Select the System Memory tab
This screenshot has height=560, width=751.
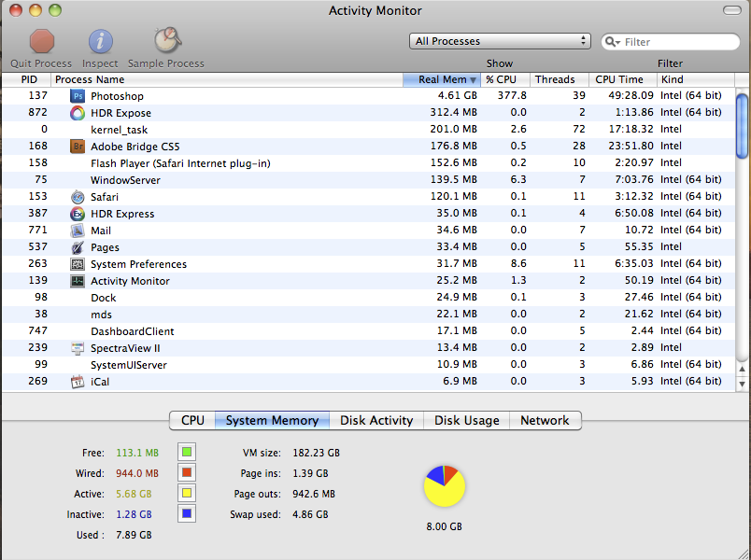272,420
